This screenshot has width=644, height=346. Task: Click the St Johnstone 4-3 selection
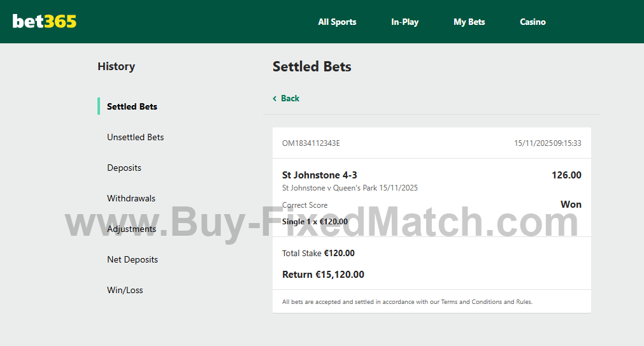click(x=319, y=175)
